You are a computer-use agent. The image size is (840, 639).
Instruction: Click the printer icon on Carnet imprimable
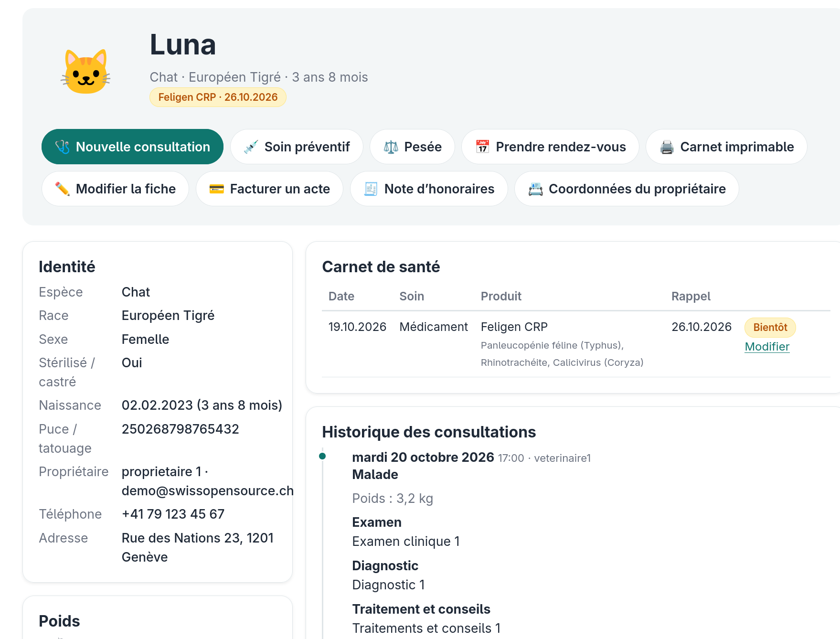[667, 147]
